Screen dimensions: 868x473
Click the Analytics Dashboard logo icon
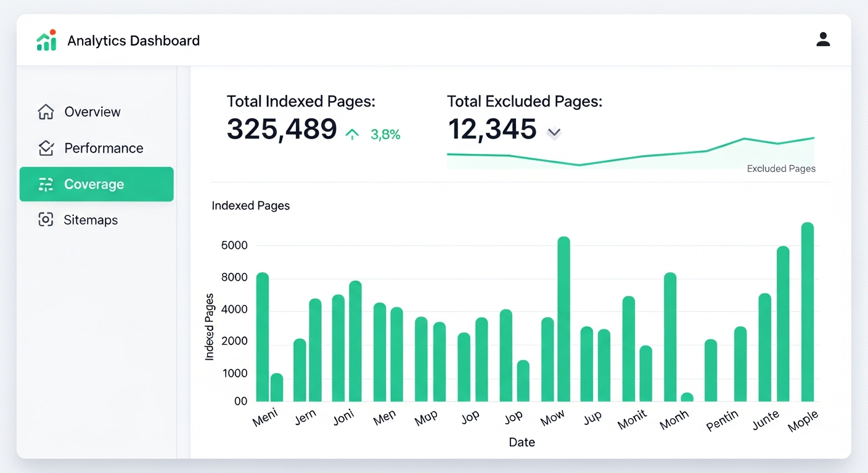point(46,39)
